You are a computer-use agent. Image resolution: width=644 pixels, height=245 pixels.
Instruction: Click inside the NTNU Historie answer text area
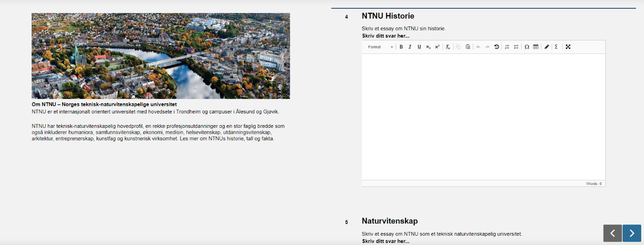(x=484, y=117)
